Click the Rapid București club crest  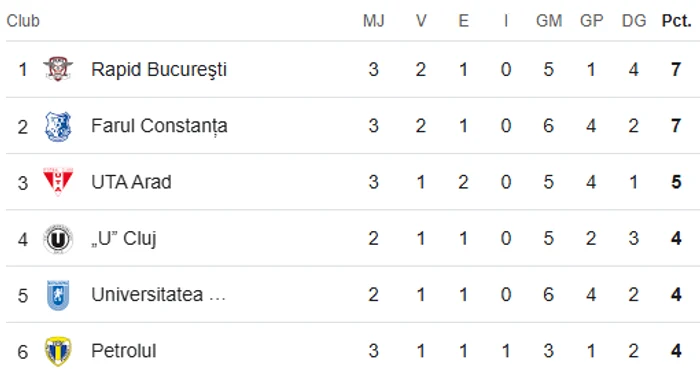coord(58,69)
